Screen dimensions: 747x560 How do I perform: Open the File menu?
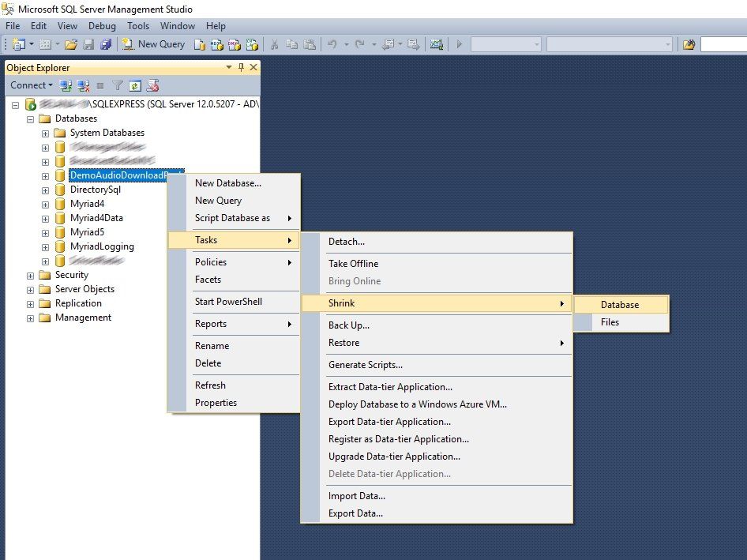click(x=13, y=26)
